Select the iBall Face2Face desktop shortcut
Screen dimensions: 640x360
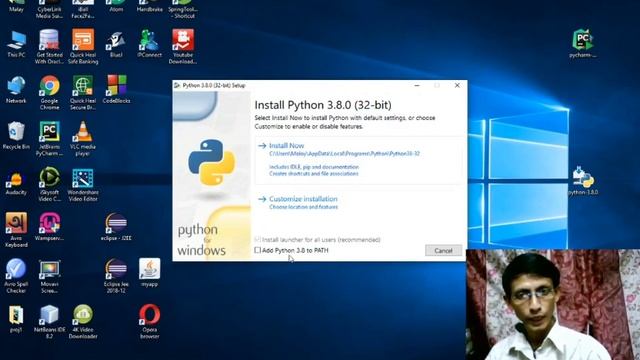(x=83, y=9)
